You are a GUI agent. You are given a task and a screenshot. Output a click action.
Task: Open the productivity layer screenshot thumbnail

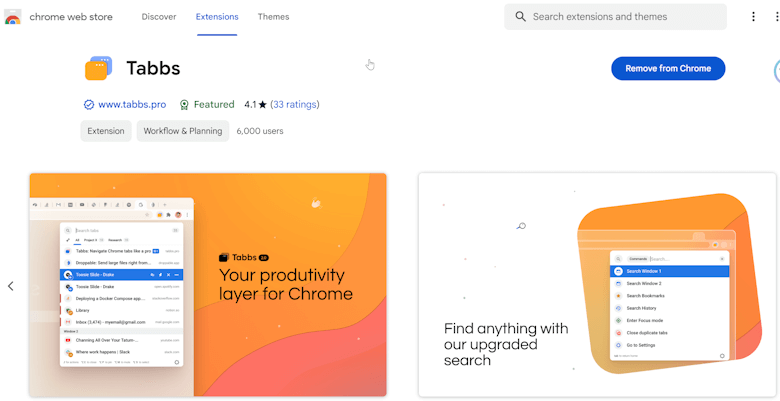click(208, 285)
